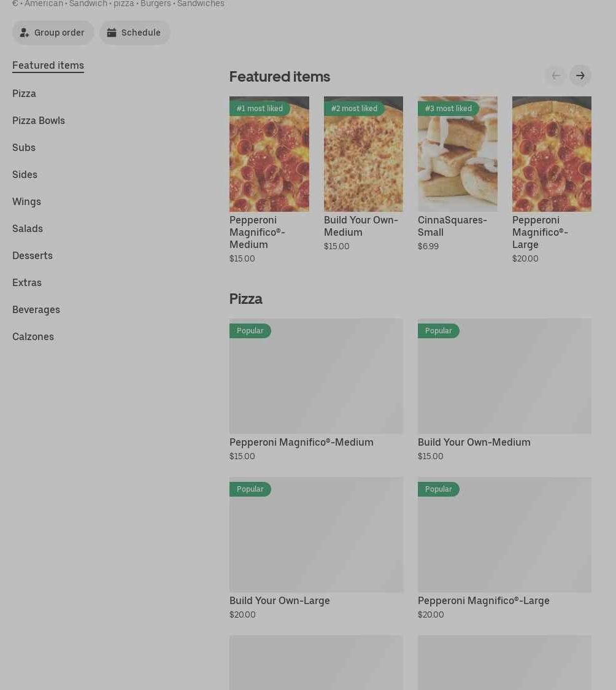
Task: Select the Desserts category
Action: [33, 255]
